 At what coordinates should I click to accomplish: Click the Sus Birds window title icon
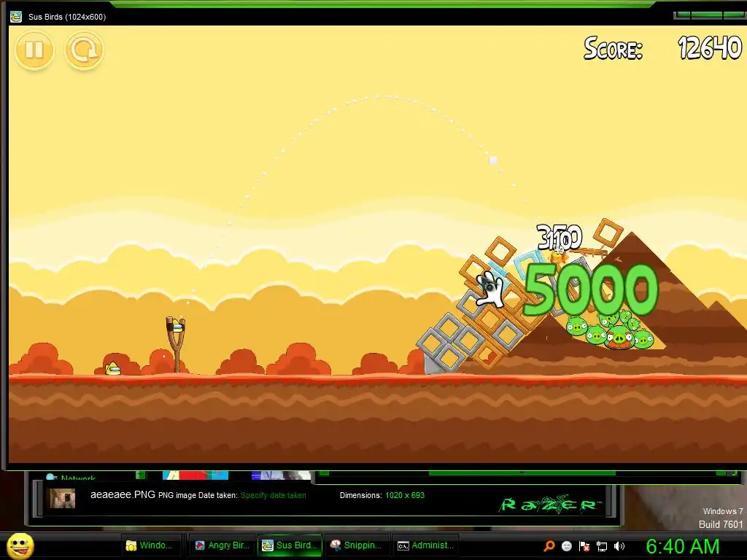[16, 17]
